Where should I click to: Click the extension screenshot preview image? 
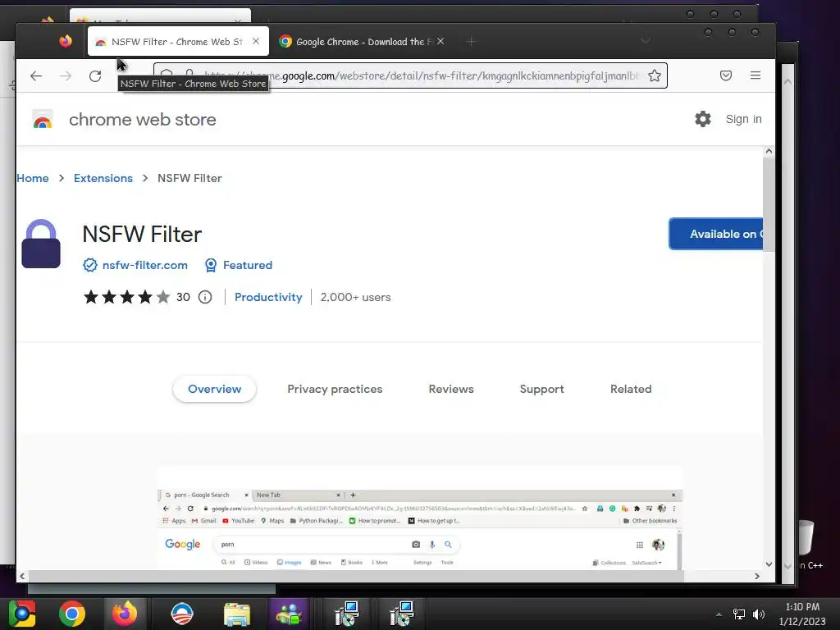coord(419,518)
